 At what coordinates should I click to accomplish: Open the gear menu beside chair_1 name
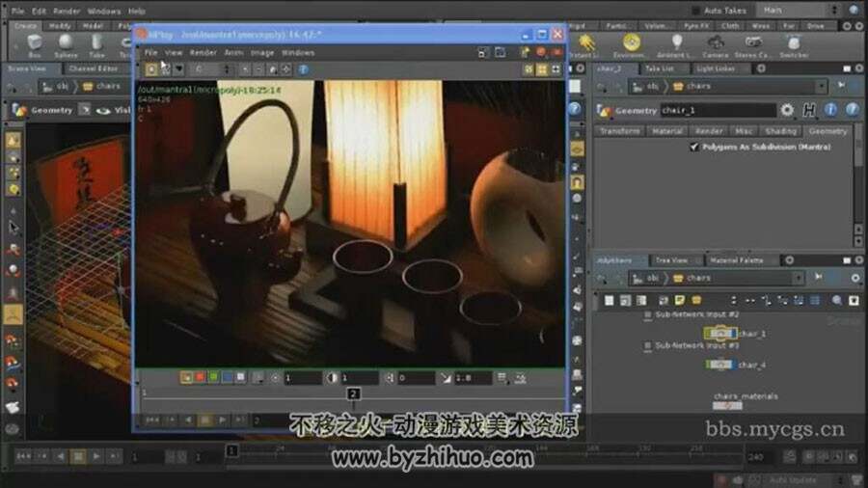787,110
